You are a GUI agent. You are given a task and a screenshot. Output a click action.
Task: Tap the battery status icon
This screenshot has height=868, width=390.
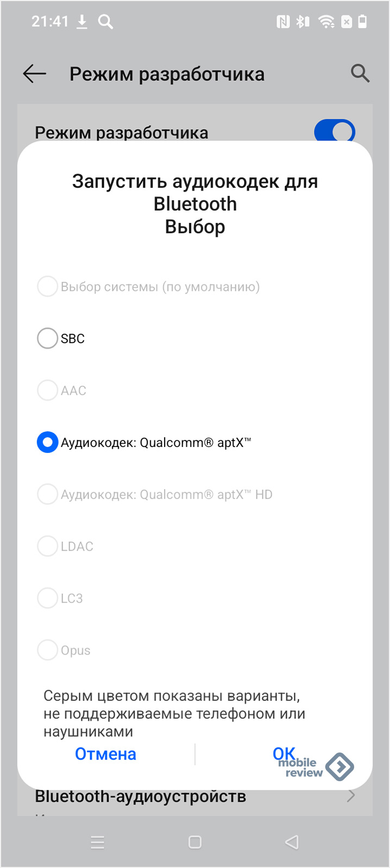(x=363, y=22)
